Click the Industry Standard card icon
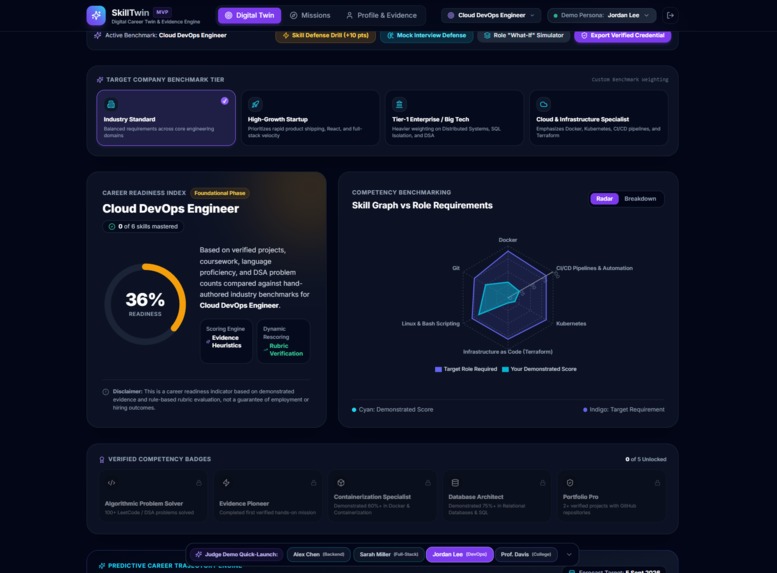The height and width of the screenshot is (573, 777). tap(111, 104)
